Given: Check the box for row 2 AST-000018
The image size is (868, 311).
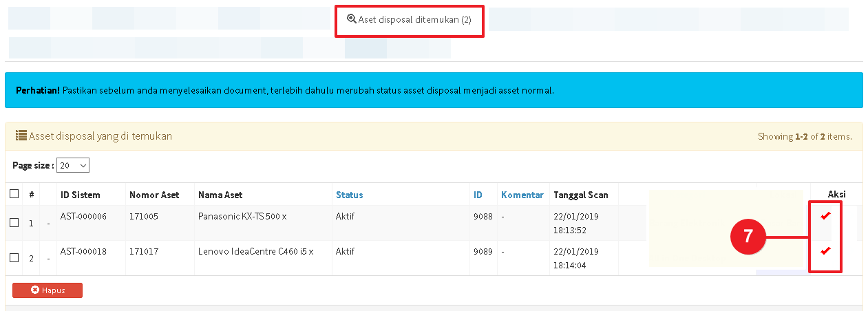Looking at the screenshot, I should (x=14, y=257).
